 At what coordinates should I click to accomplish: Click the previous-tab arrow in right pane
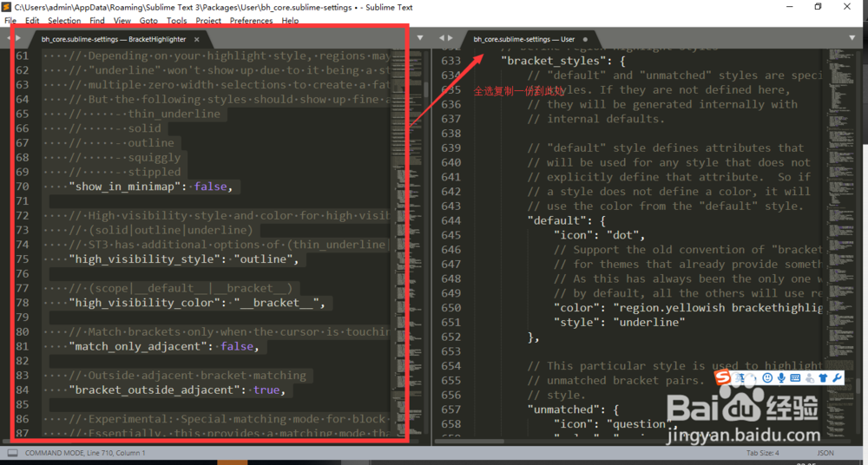click(x=441, y=37)
